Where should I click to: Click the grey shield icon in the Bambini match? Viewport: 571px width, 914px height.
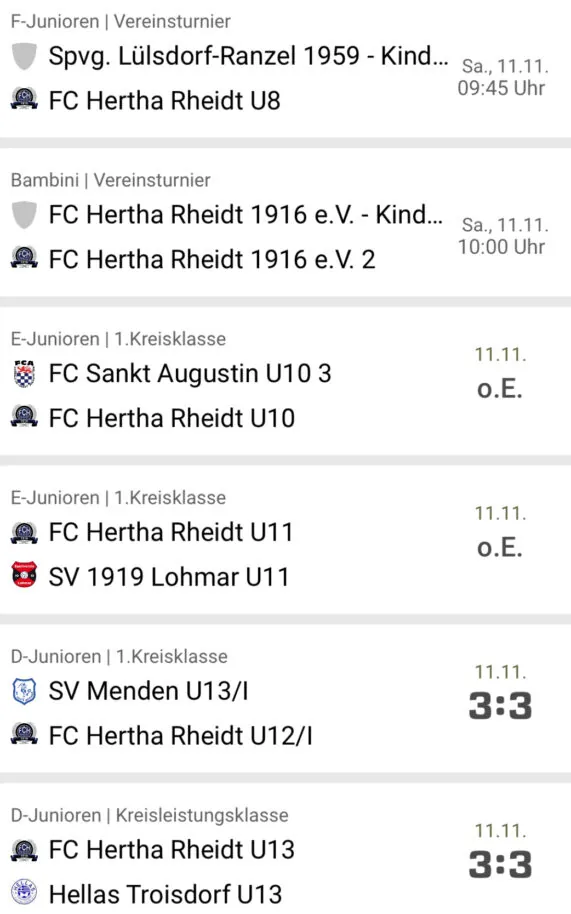(24, 215)
